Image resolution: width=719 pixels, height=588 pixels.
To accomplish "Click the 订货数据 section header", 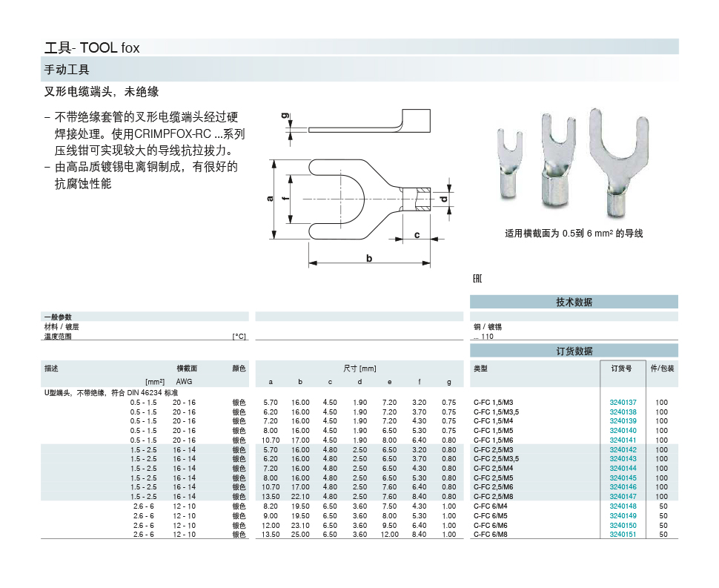I will click(574, 351).
